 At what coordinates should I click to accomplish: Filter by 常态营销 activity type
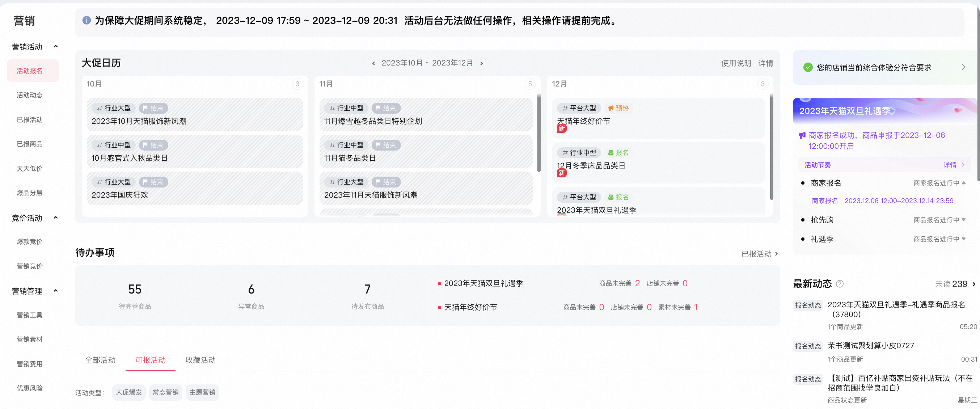(x=165, y=392)
